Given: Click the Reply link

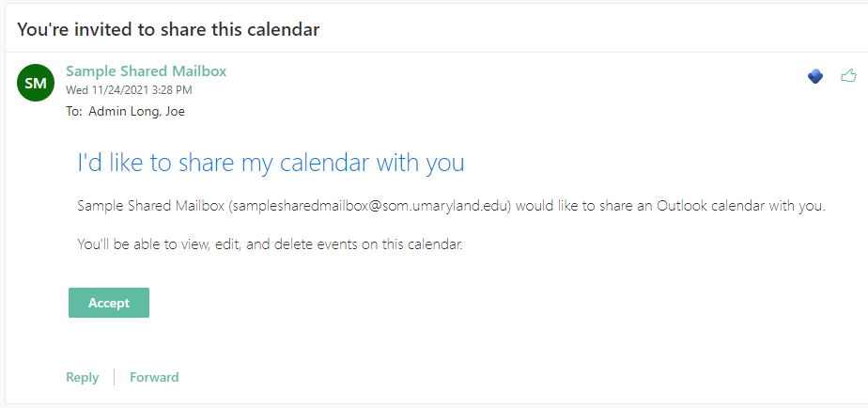Looking at the screenshot, I should 82,377.
